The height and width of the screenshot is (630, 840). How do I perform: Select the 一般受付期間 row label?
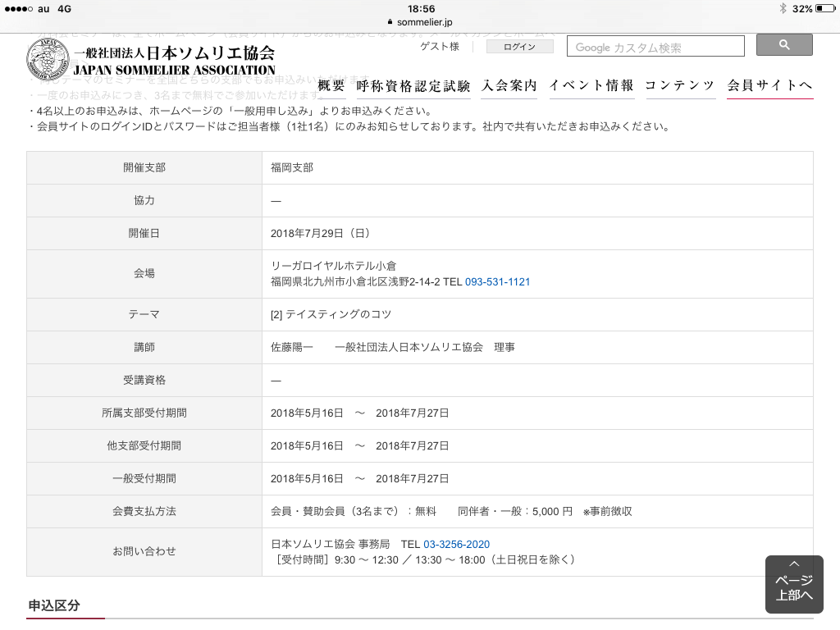pos(144,478)
